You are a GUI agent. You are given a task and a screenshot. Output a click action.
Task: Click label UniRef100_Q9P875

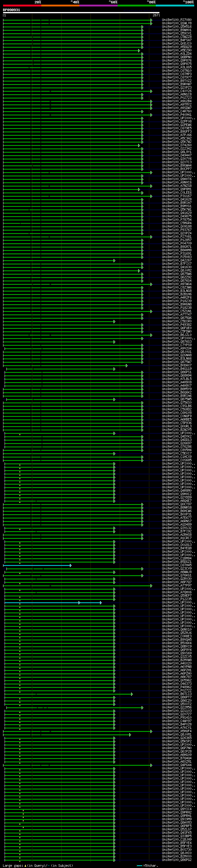click(176, 64)
